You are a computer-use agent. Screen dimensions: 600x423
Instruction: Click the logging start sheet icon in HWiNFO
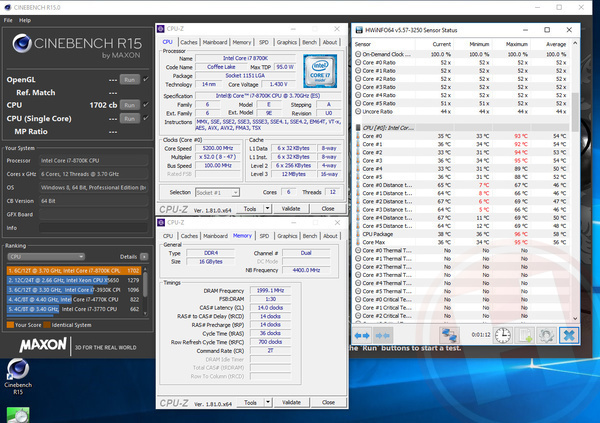tap(525, 335)
